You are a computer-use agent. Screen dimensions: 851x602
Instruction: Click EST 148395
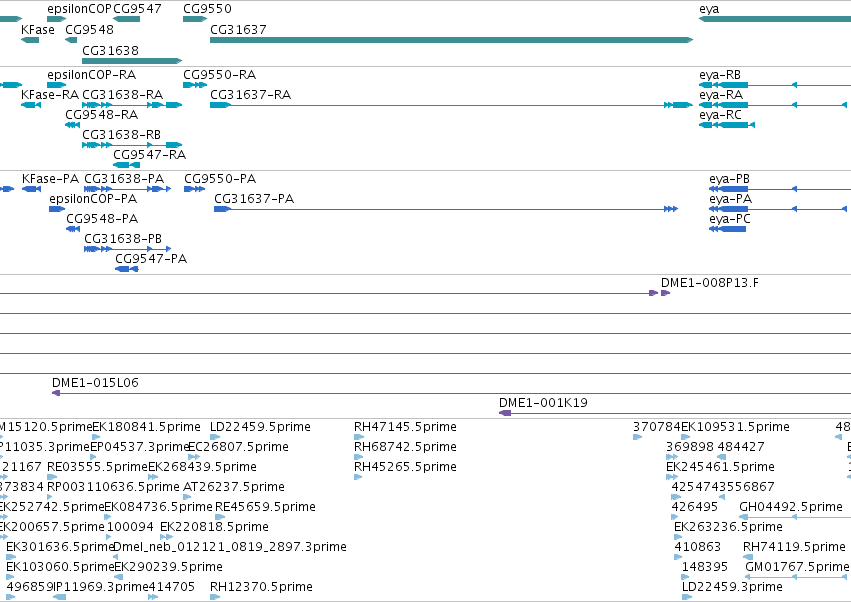(704, 567)
